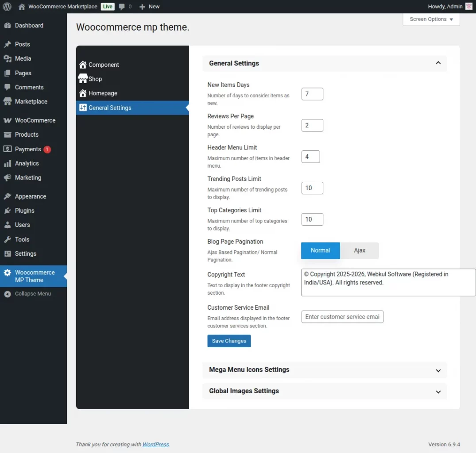
Task: Click the Payments notification badge
Action: [47, 149]
